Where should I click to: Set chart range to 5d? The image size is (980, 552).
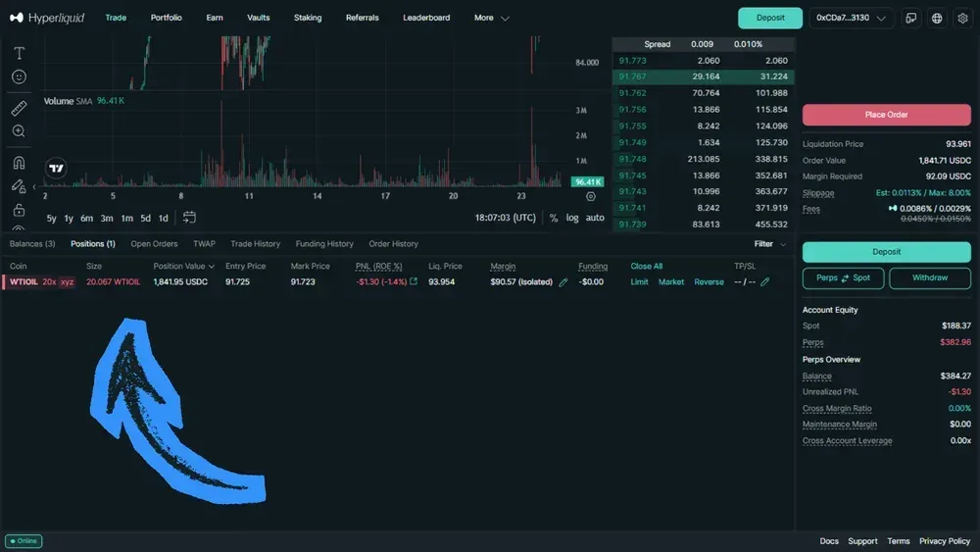(146, 219)
